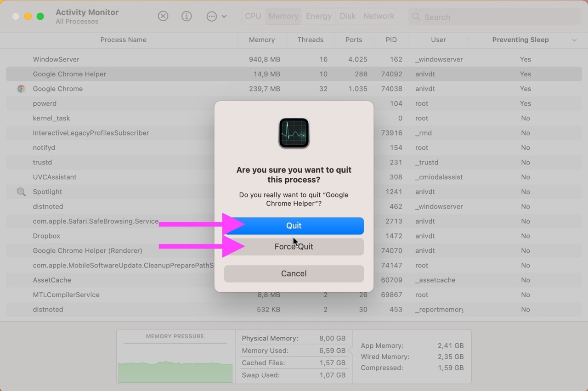Select the Google Chrome Helper row
Image resolution: width=588 pixels, height=391 pixels.
[x=294, y=74]
